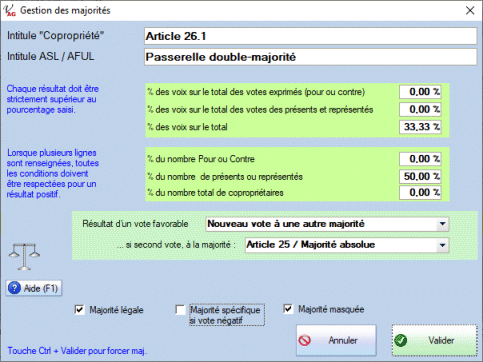Click the hint 'Touche Ctrl + Valider pour forcer maj.'
Viewport: 483px width, 362px height.
(77, 351)
